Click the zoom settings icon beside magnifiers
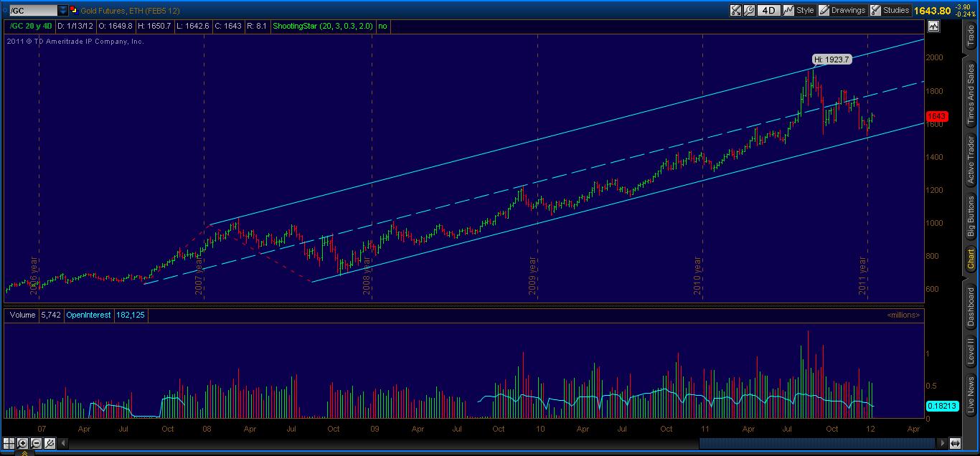Image resolution: width=980 pixels, height=456 pixels. (50, 443)
